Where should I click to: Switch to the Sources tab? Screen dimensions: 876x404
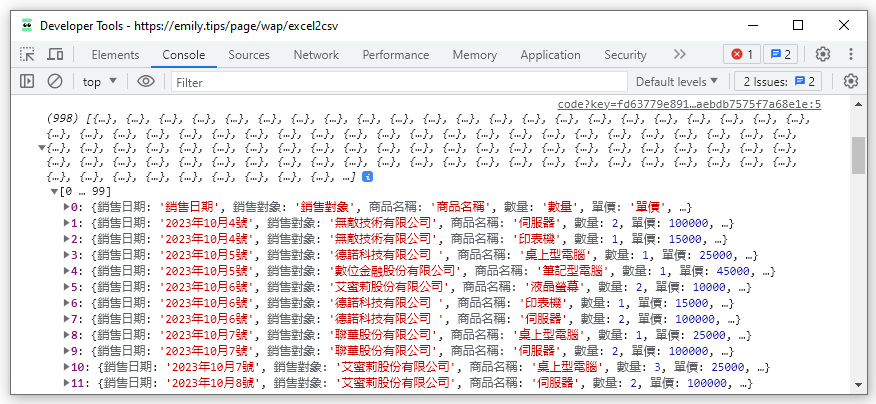click(249, 55)
